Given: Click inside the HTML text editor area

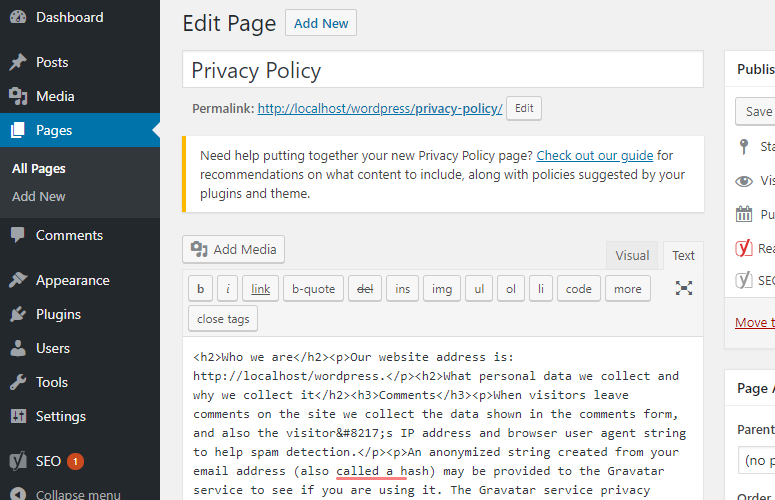Looking at the screenshot, I should click(443, 418).
